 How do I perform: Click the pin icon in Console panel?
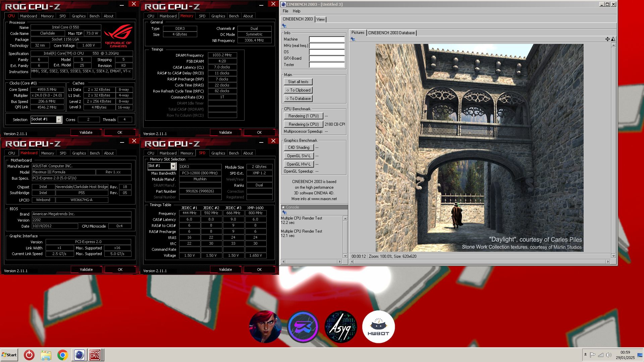(x=284, y=213)
